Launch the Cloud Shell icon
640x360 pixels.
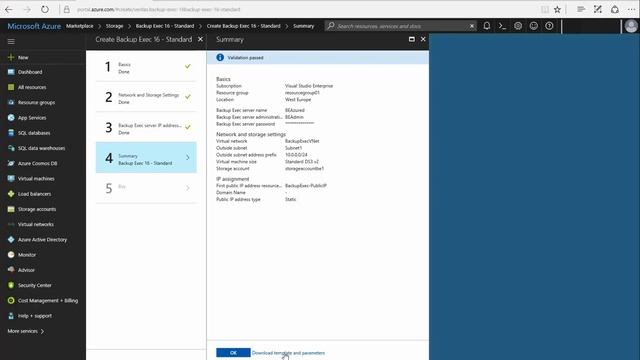pos(502,26)
